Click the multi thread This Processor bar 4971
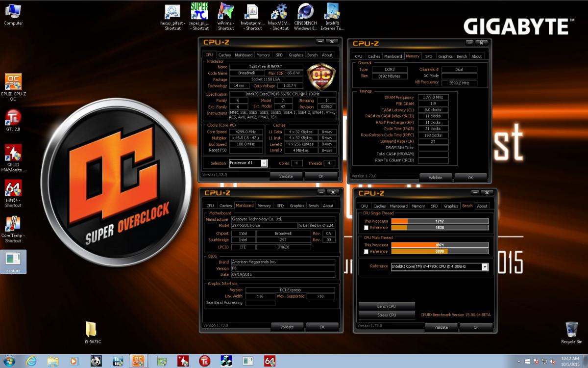 440,245
